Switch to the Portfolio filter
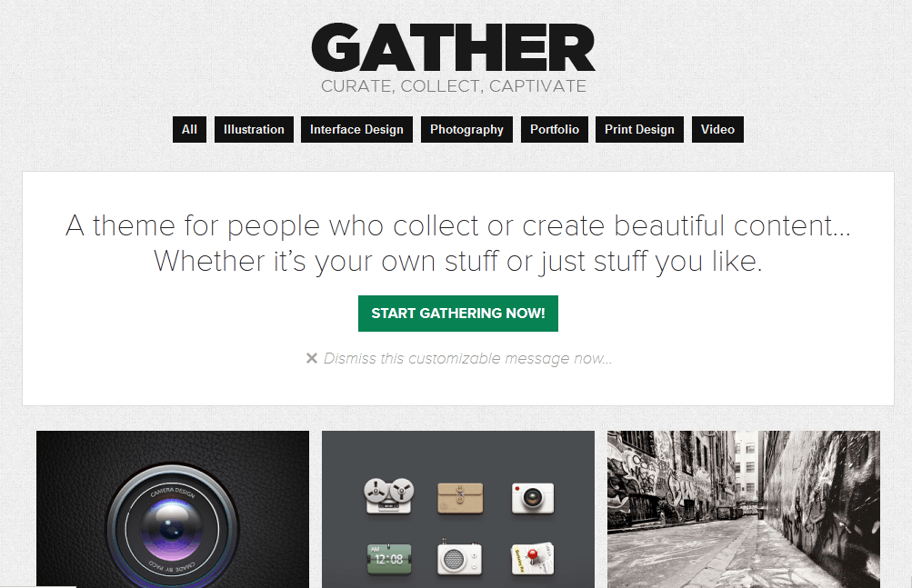 coord(555,129)
